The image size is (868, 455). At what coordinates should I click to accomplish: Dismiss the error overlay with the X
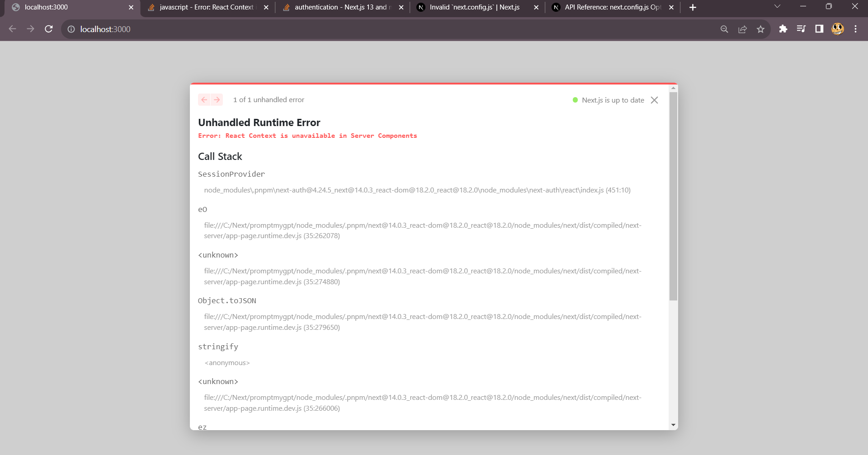click(x=654, y=100)
